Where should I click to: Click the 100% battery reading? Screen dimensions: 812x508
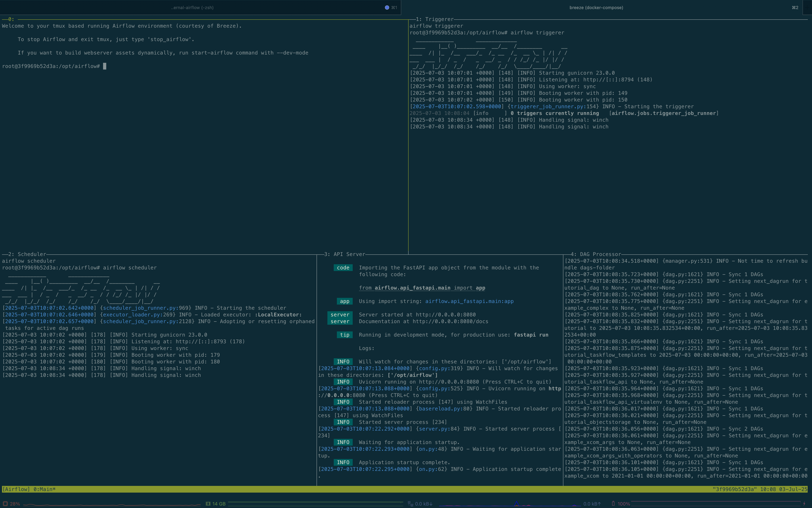[624, 504]
